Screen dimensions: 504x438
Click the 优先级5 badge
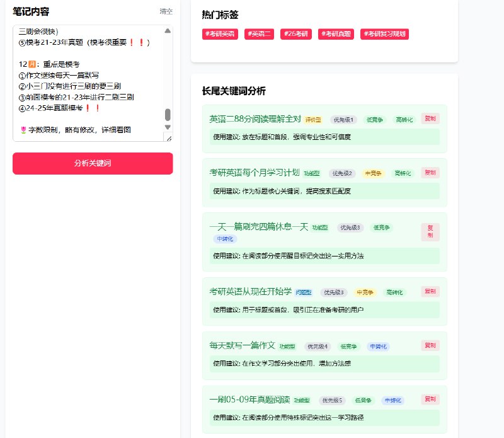click(x=332, y=400)
